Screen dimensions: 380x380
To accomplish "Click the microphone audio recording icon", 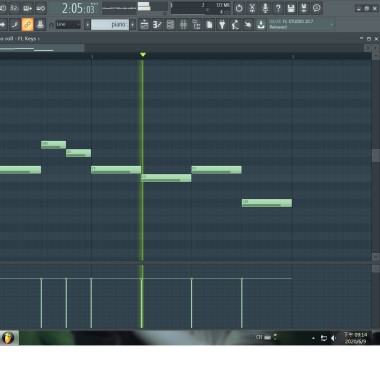I will (x=265, y=8).
